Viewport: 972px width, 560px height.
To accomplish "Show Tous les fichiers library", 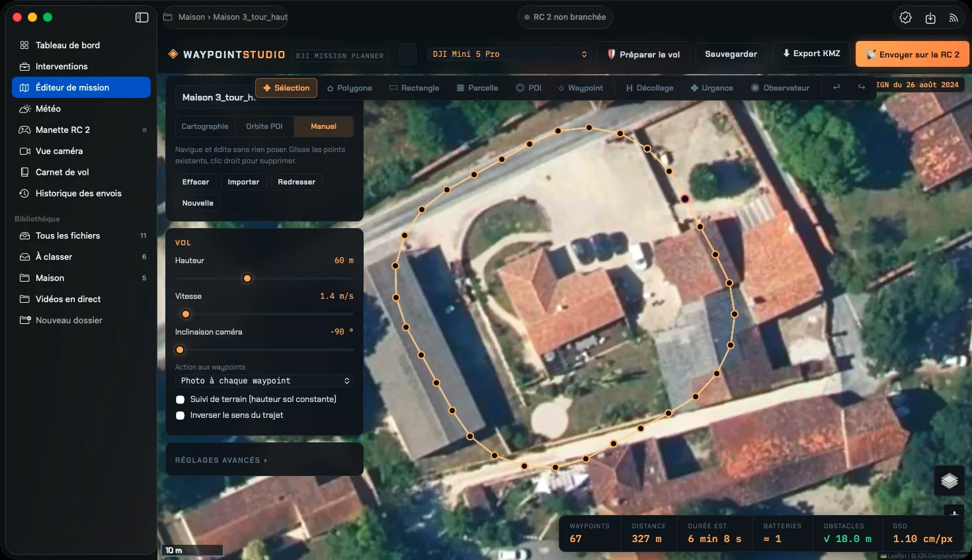I will tap(81, 235).
